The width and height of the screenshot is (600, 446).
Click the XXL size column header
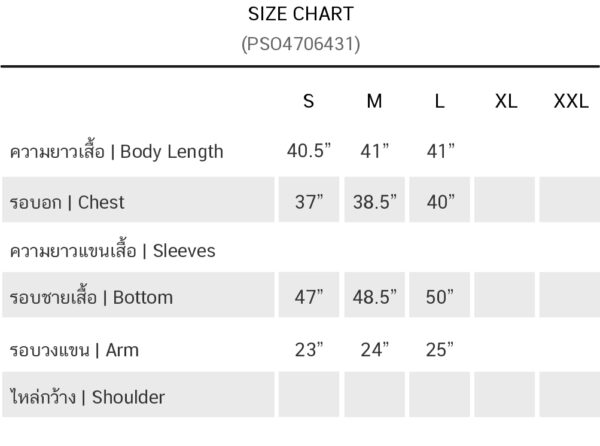(x=571, y=101)
